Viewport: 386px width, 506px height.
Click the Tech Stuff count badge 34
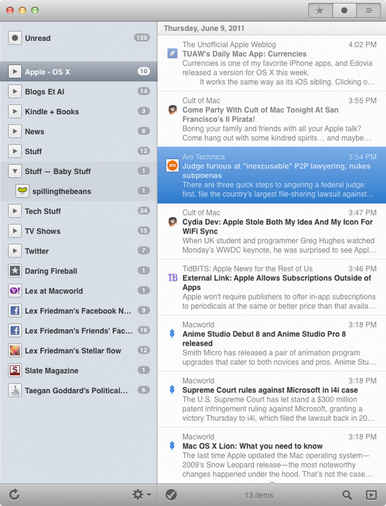(144, 211)
